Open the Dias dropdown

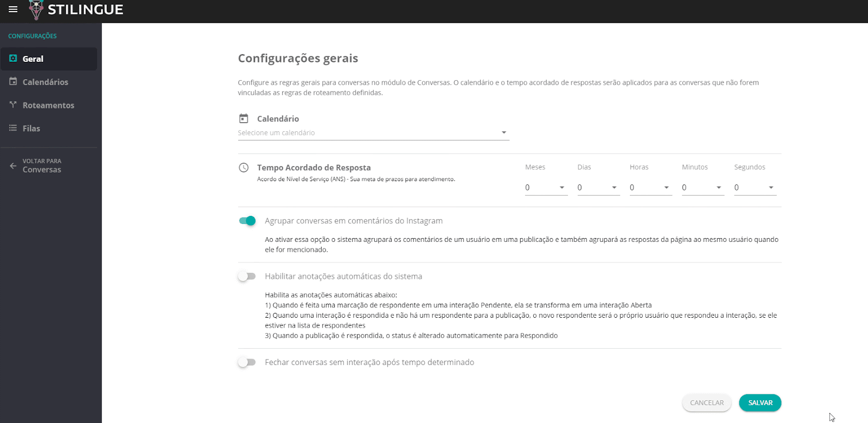598,188
